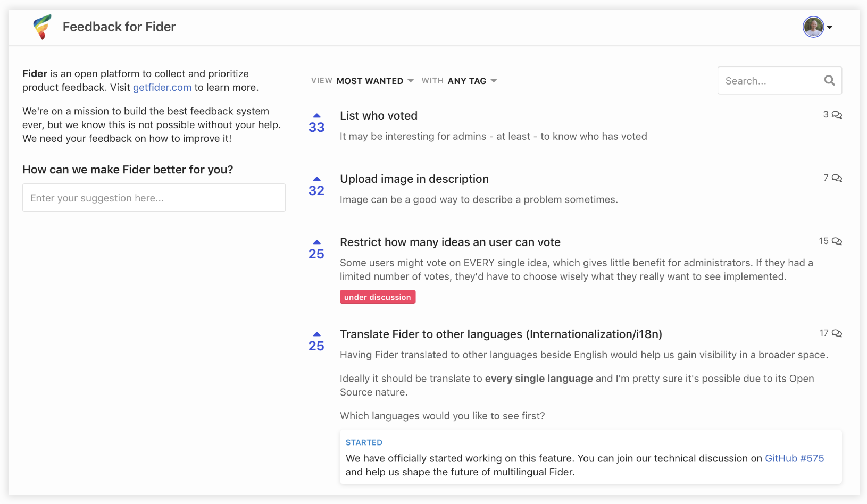Upvote the Restrict how many ideas post
This screenshot has height=504, width=867.
[316, 242]
